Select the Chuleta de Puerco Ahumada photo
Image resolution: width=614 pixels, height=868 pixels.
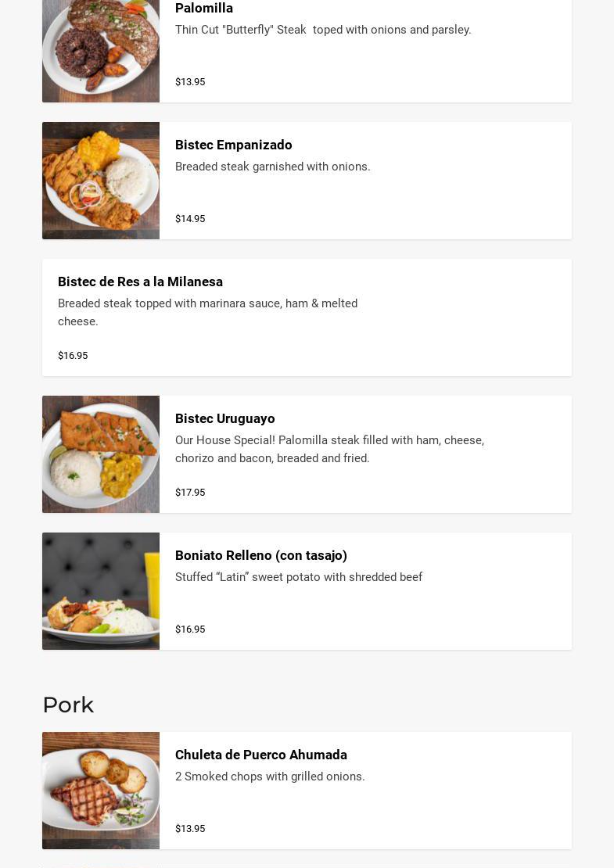click(x=101, y=790)
